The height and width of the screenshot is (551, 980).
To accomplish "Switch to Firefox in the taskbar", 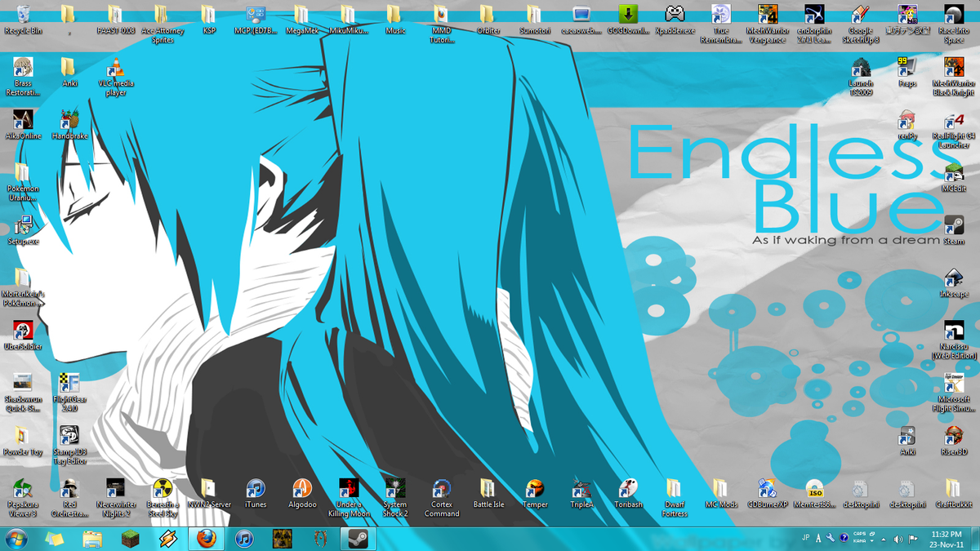I will 207,539.
